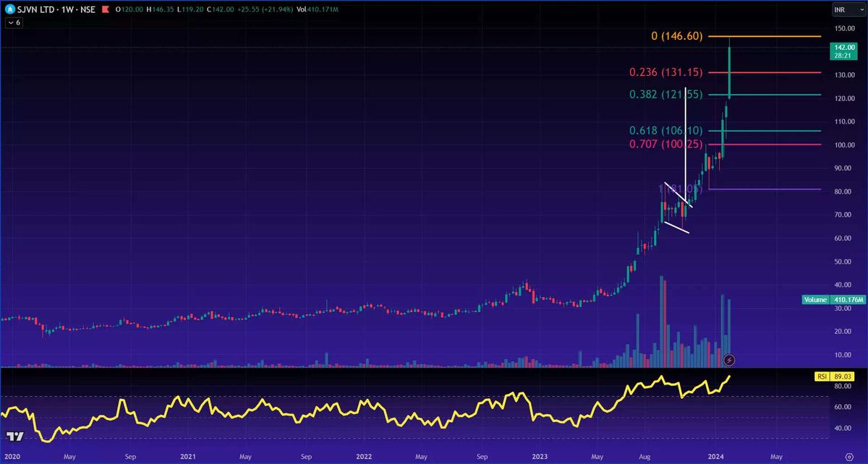868x464 pixels.
Task: Click Aug on the time axis
Action: [x=643, y=457]
